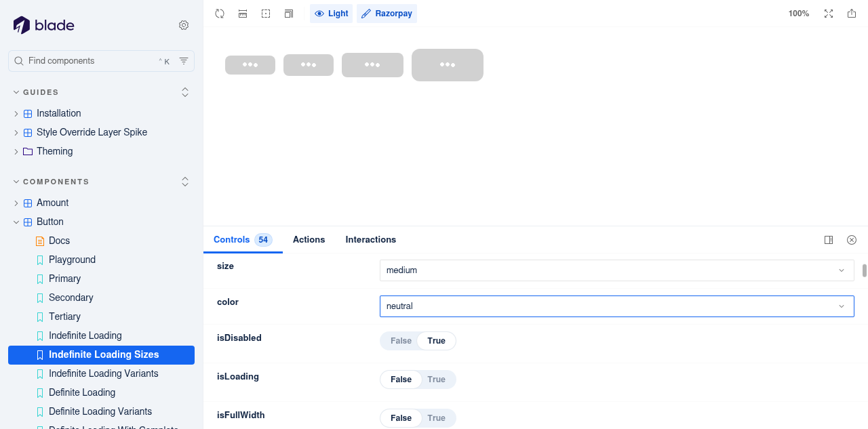Open the size dropdown

pos(616,270)
